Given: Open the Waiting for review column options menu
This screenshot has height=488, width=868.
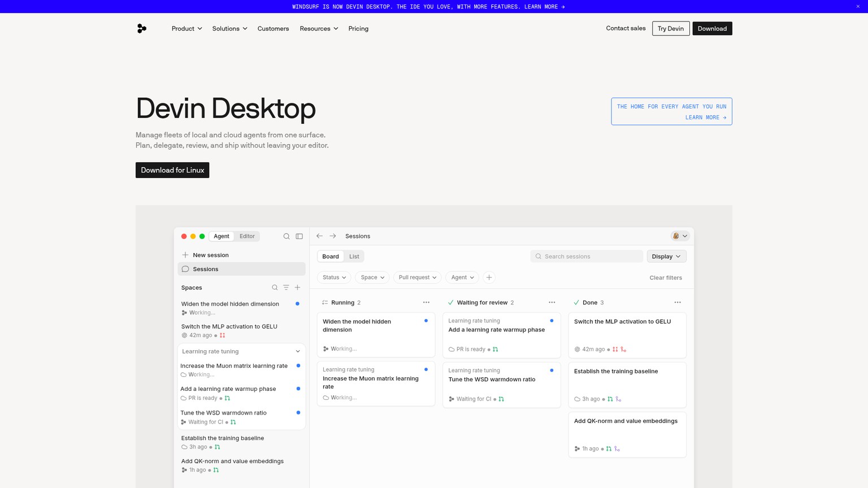Looking at the screenshot, I should point(552,302).
